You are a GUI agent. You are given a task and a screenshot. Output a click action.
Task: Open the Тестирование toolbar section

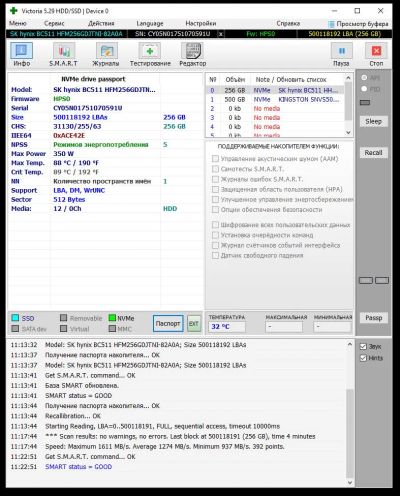(150, 54)
